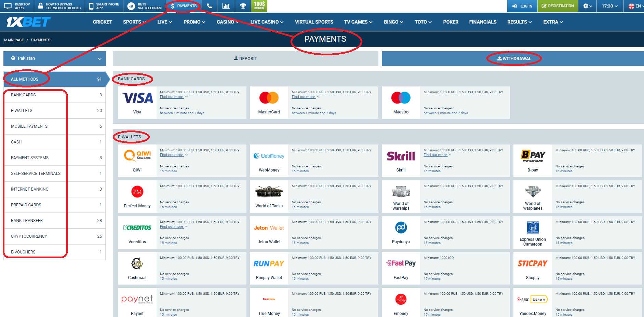Viewport: 644px width, 317px height.
Task: Choose the Paydunya logo
Action: pyautogui.click(x=401, y=228)
